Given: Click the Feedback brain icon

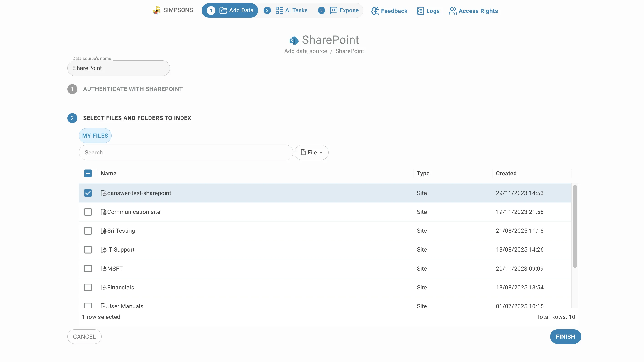Looking at the screenshot, I should 375,11.
